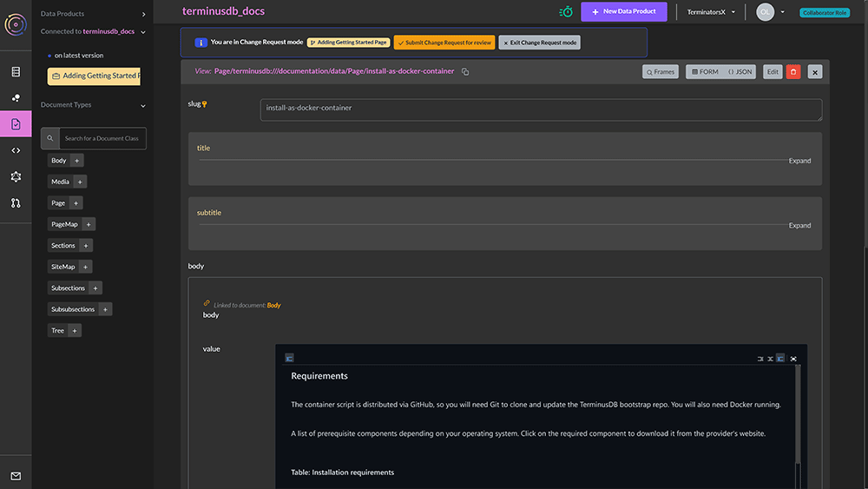Click the 'on latest version' text
The width and height of the screenshot is (868, 489).
[x=79, y=56]
